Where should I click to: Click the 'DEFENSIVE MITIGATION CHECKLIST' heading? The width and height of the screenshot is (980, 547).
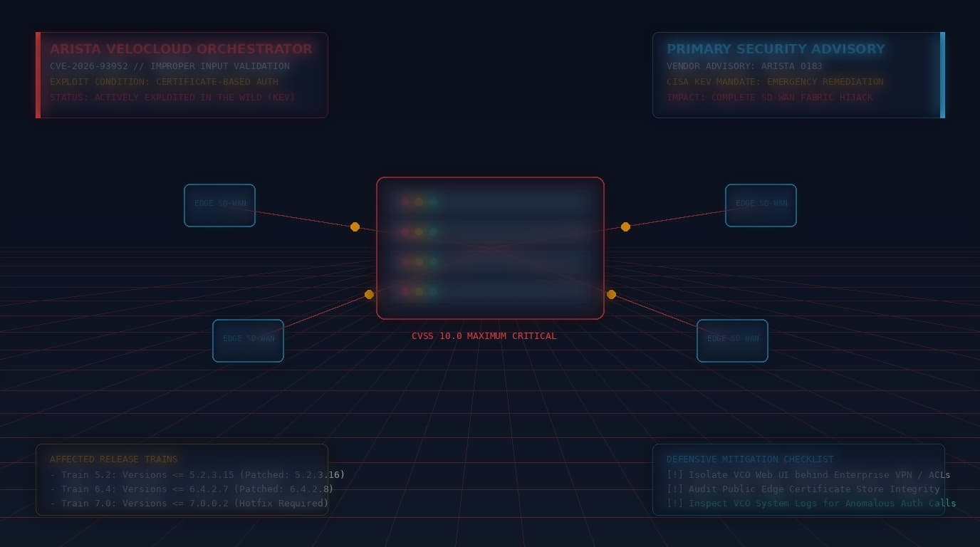click(750, 459)
